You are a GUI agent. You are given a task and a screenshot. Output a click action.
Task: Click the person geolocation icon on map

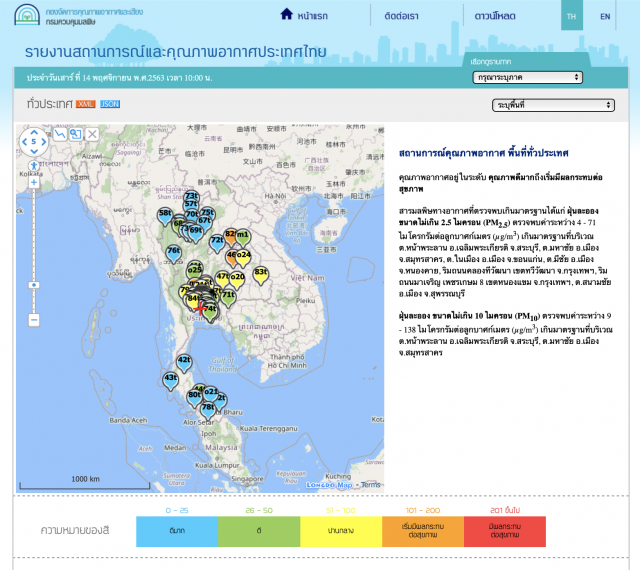tap(34, 166)
